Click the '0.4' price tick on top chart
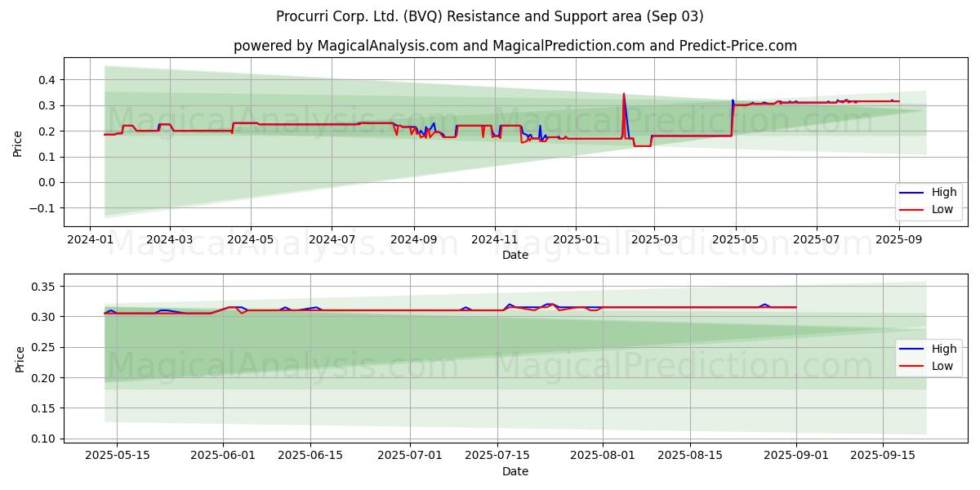Viewport: 980px width, 490px height. 48,80
